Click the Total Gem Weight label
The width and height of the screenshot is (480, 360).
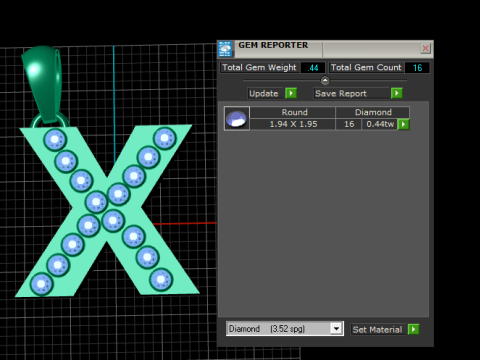259,67
